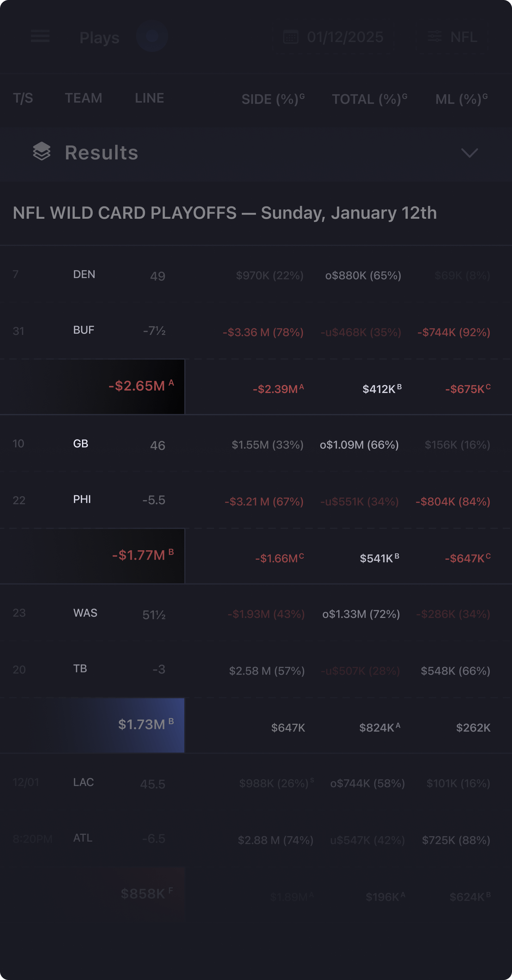Click the ML (%) column header

[461, 99]
